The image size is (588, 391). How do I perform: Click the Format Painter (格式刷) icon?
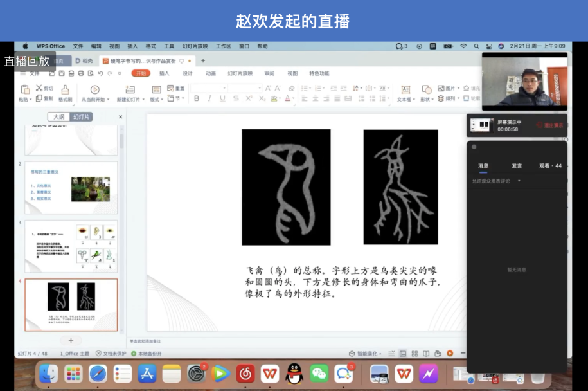(x=65, y=89)
